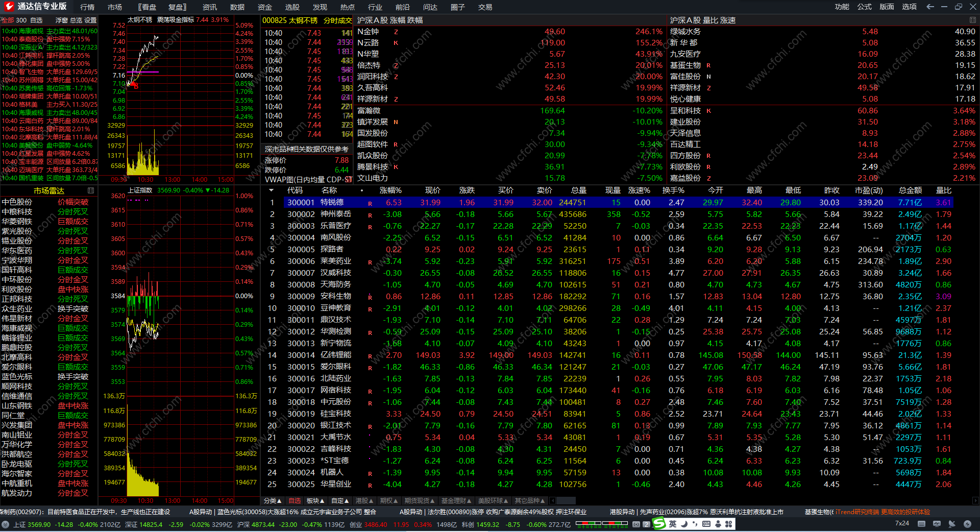Toggle the Sogou punctuation icon
The width and height of the screenshot is (980, 532).
tap(695, 524)
